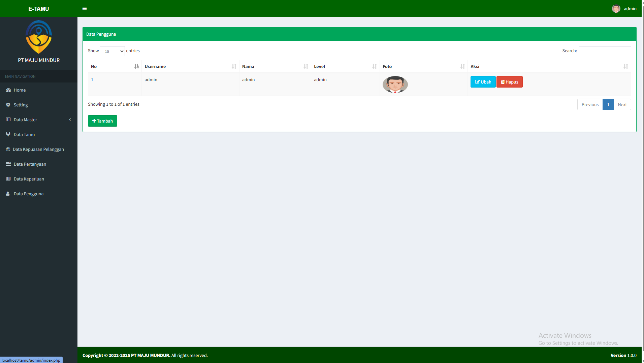Click the Data Pertanyaan list icon
The image size is (644, 363).
pos(8,164)
